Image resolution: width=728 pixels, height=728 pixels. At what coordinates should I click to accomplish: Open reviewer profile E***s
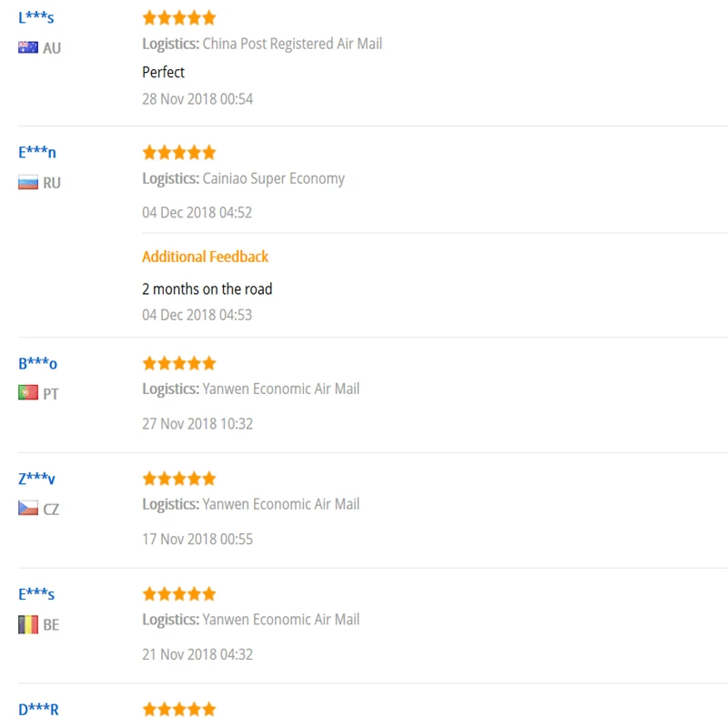tap(36, 594)
